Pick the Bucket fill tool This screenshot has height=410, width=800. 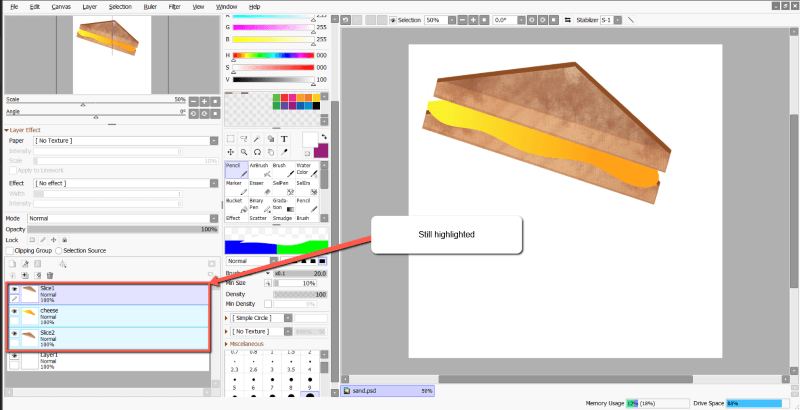click(235, 204)
